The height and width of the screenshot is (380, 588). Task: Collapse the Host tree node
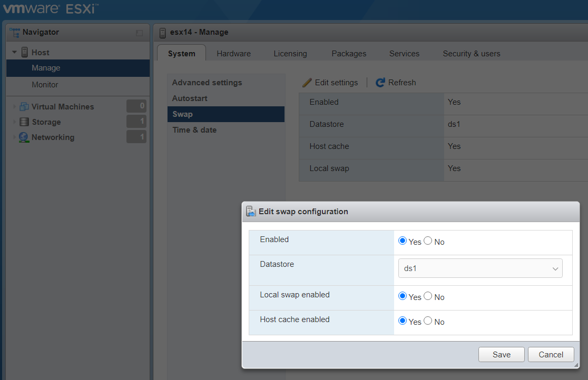click(14, 53)
